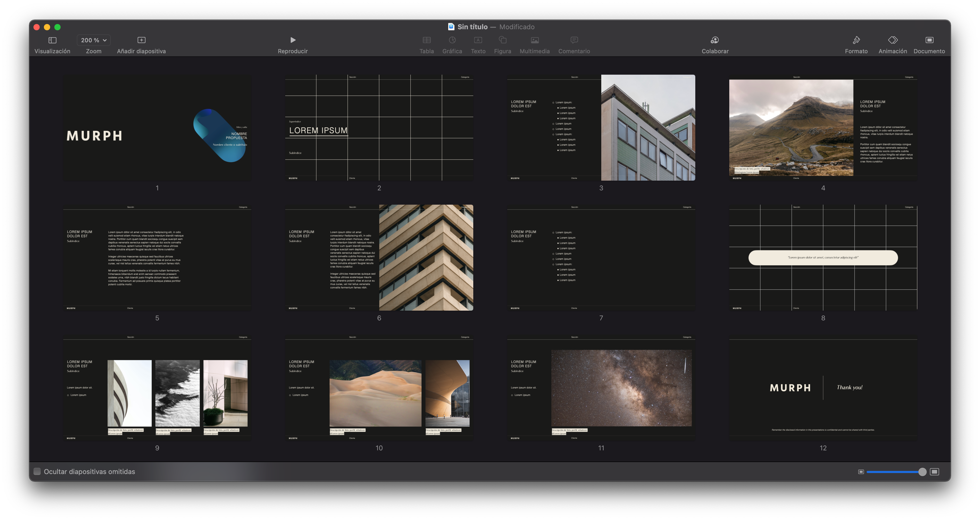Open the Visualización view options icon
The height and width of the screenshot is (520, 980).
tap(52, 40)
